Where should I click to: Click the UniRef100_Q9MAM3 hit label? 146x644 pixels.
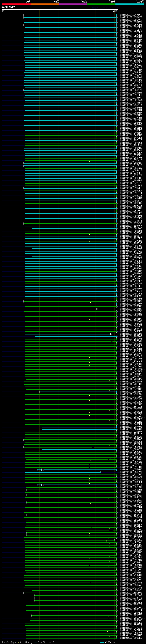click(x=131, y=306)
